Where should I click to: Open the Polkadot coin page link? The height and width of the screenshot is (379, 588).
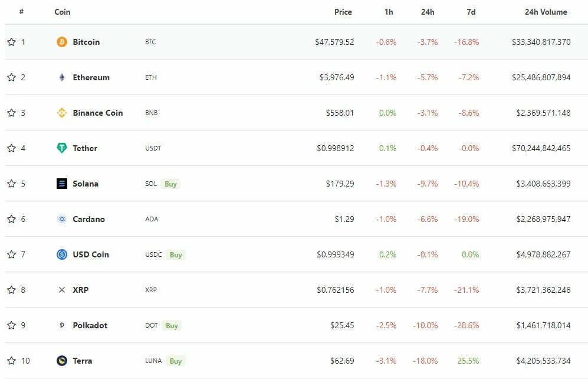90,325
